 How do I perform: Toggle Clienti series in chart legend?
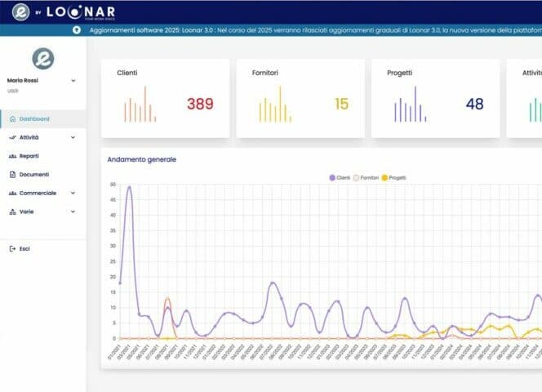[x=339, y=177]
